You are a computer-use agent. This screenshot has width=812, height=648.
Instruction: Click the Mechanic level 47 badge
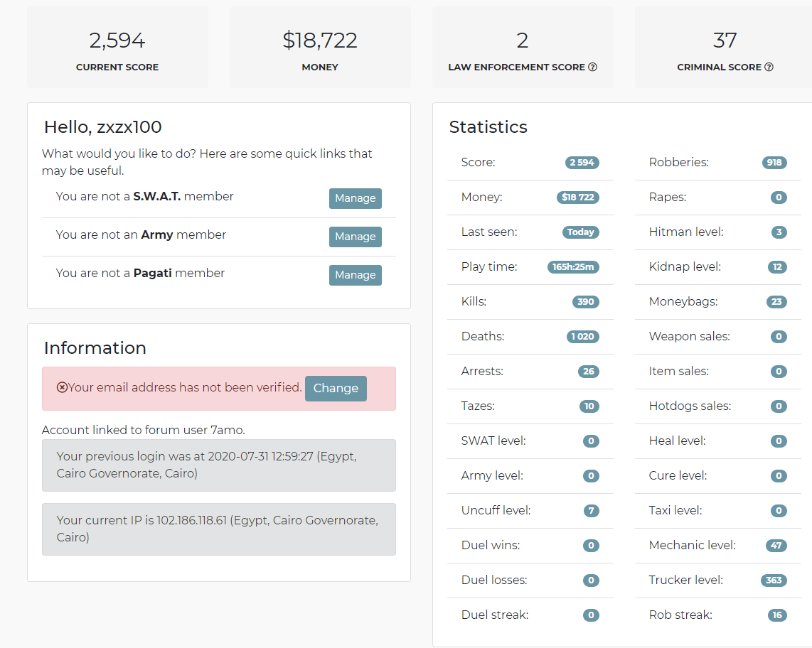(x=776, y=546)
